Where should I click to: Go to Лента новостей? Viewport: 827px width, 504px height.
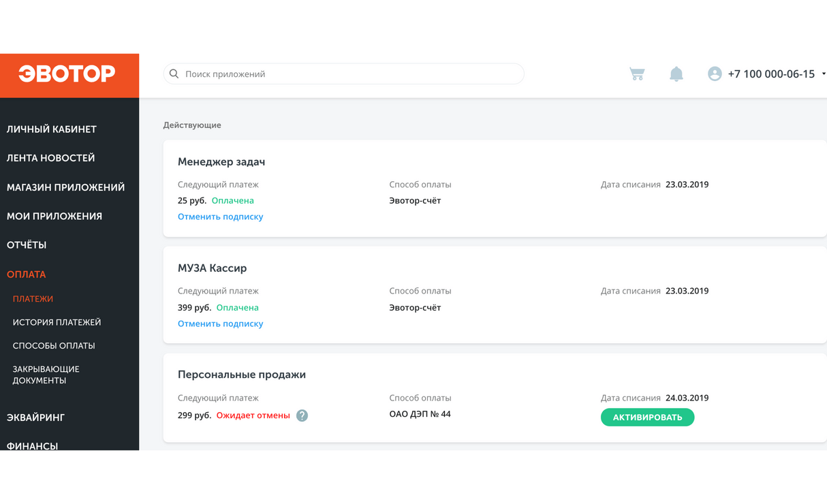click(x=51, y=158)
